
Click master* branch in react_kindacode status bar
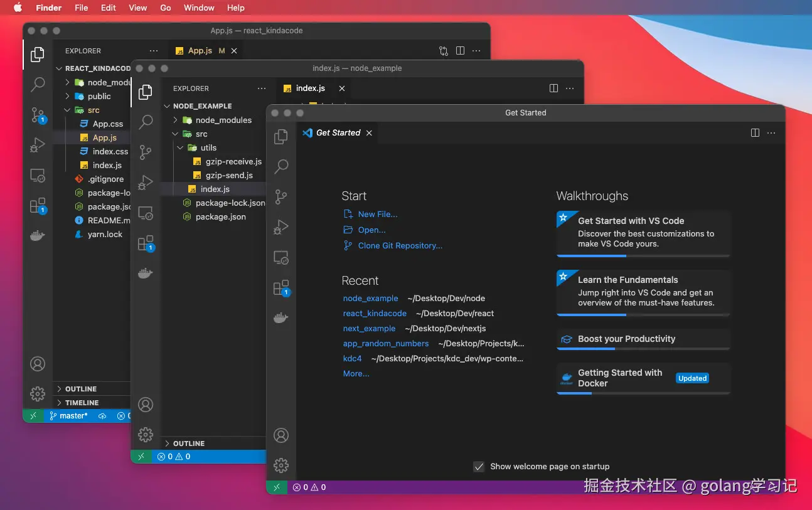(x=69, y=416)
